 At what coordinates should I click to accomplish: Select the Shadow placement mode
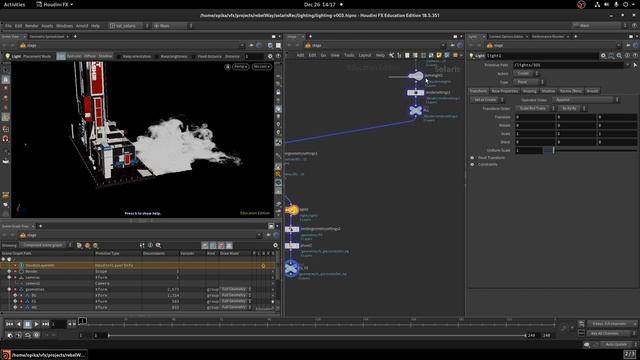(105, 56)
